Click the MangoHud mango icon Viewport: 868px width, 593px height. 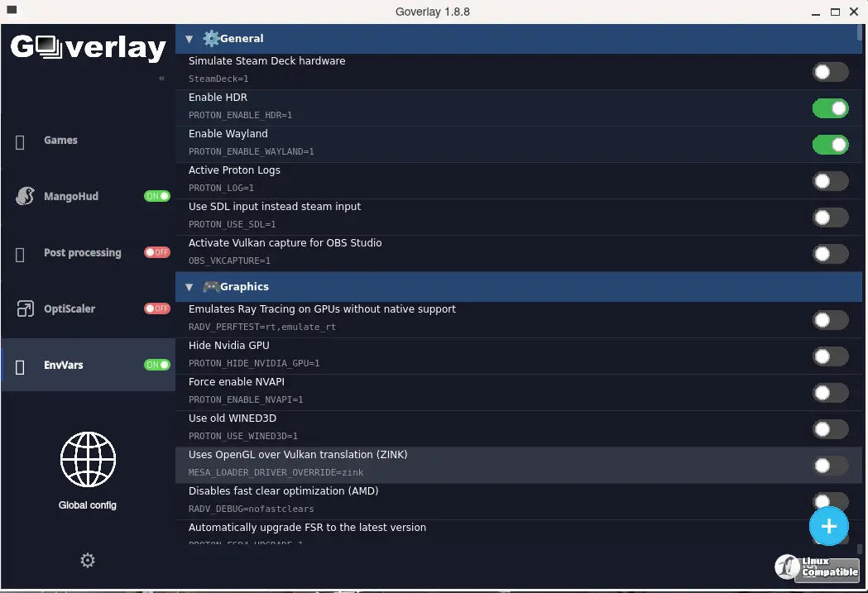point(25,196)
